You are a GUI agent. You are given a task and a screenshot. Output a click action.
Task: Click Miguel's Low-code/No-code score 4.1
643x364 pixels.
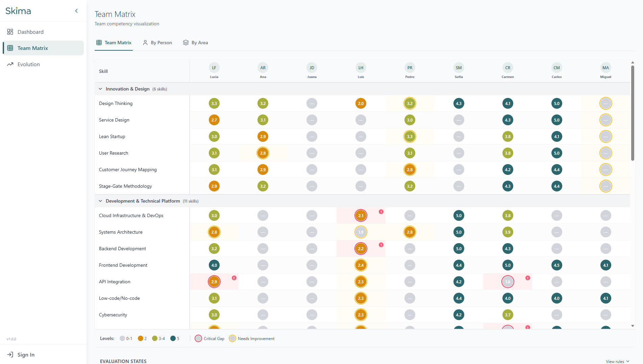606,298
